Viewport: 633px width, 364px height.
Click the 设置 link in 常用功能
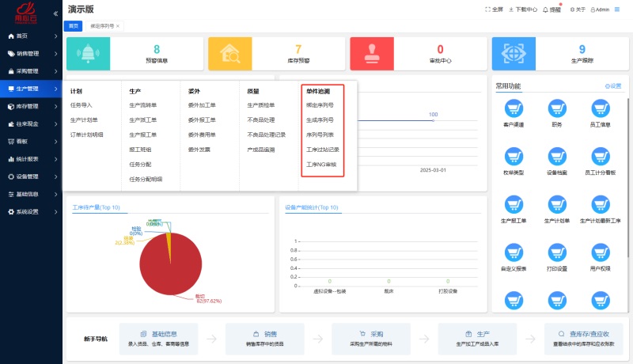pyautogui.click(x=613, y=85)
